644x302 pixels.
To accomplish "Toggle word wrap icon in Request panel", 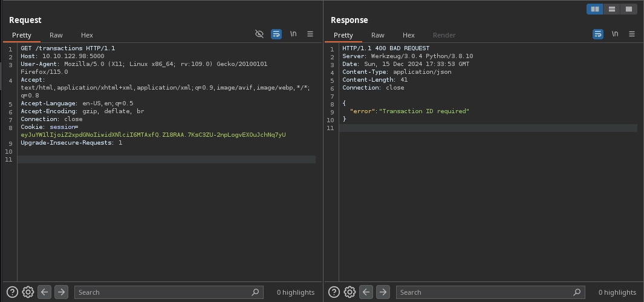I will pyautogui.click(x=276, y=34).
